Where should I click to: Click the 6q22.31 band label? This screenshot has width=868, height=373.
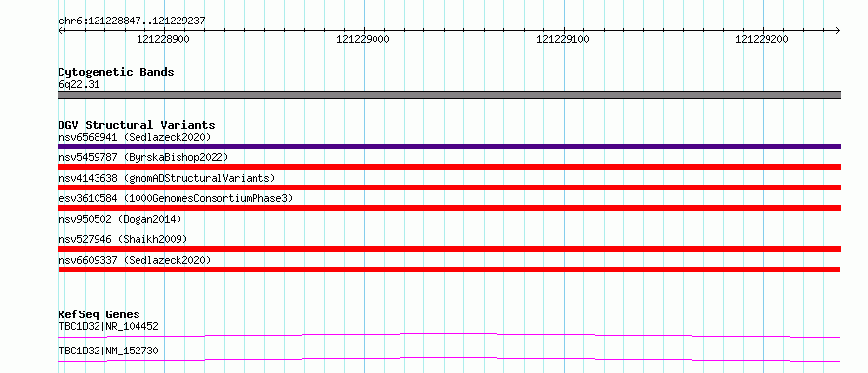click(79, 85)
